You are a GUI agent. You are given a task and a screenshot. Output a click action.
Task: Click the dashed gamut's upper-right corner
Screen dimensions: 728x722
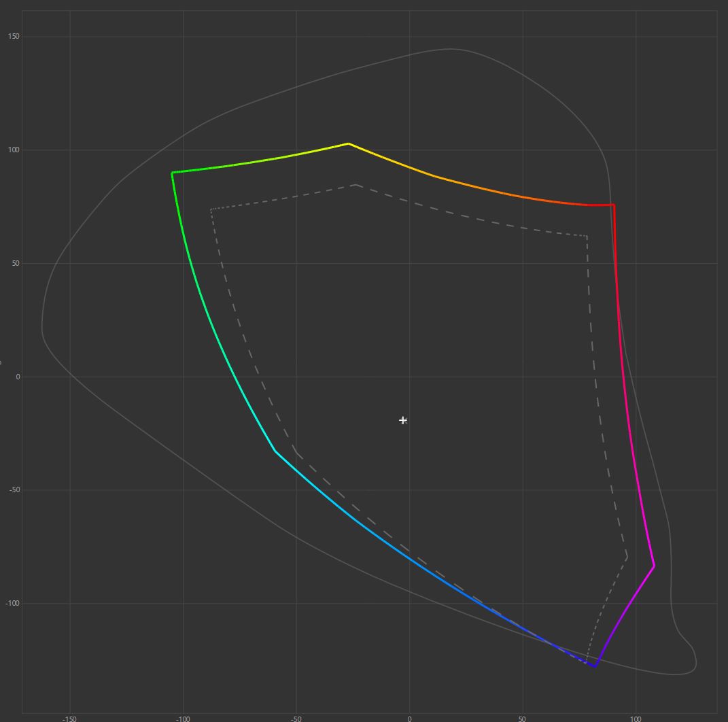coord(587,237)
